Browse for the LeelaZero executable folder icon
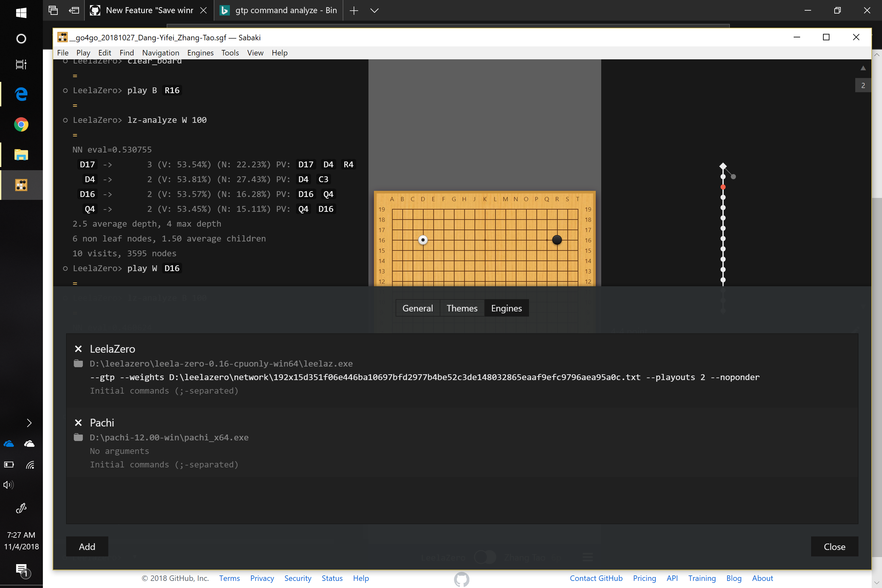 click(78, 363)
